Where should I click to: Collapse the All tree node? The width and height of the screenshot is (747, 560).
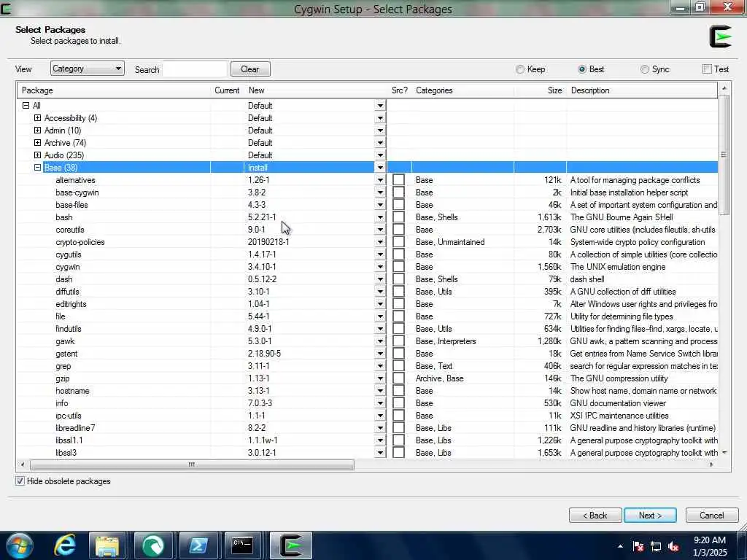(x=26, y=105)
